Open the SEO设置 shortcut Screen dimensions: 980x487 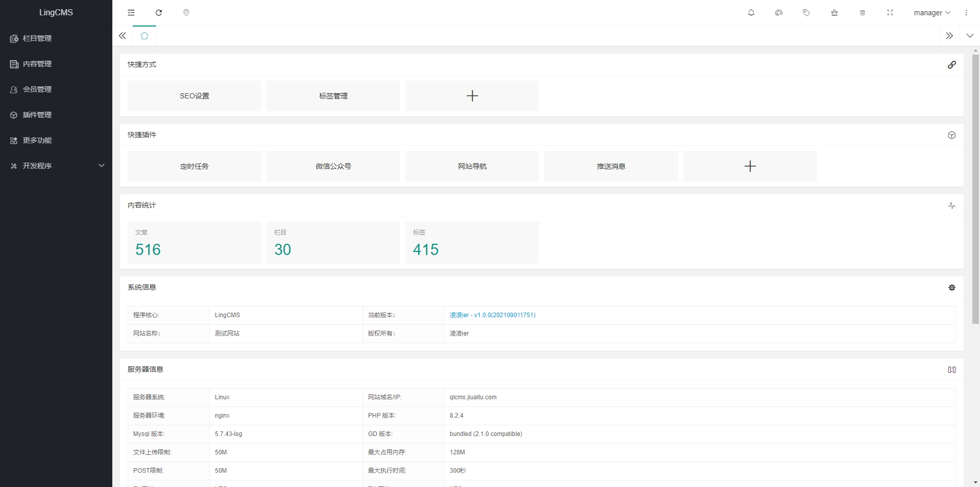[x=194, y=96]
